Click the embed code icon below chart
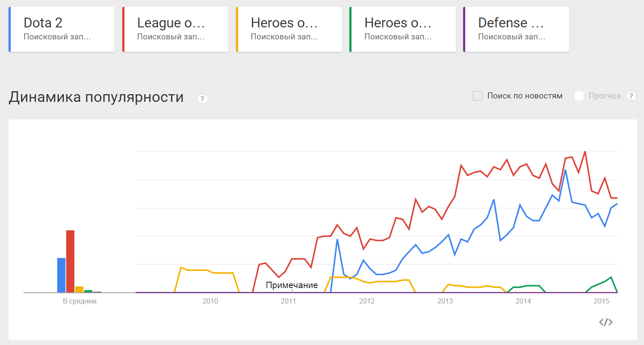 coord(606,322)
